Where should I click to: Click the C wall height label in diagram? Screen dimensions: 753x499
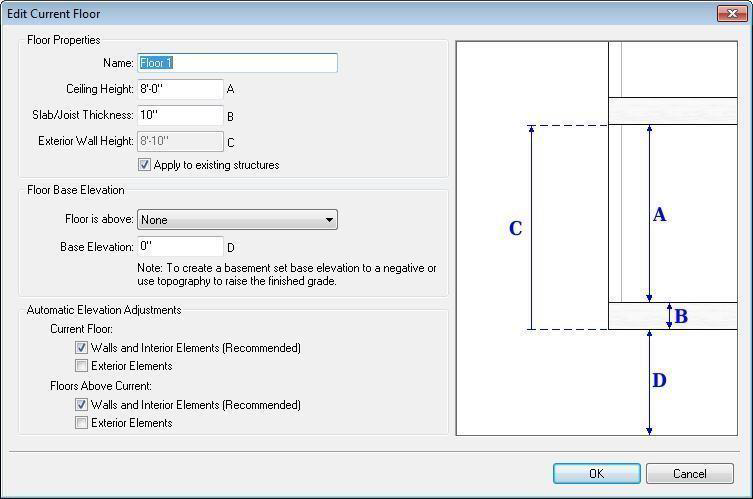click(x=516, y=229)
